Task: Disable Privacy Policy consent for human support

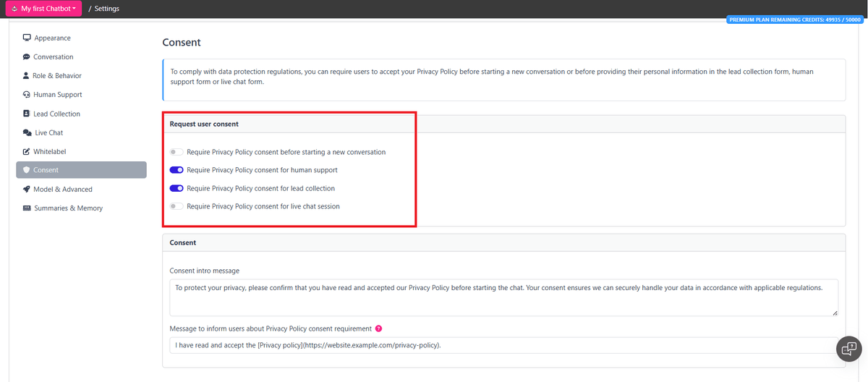Action: click(176, 170)
